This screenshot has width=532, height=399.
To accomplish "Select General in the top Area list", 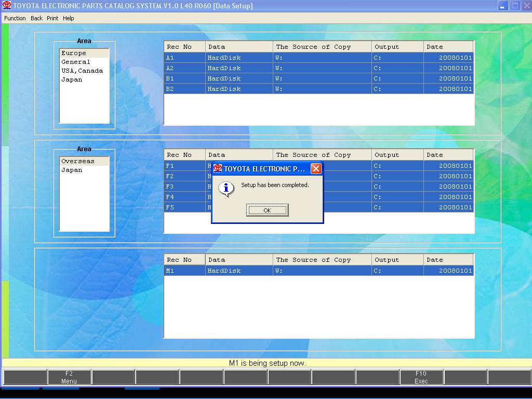I will pyautogui.click(x=76, y=62).
